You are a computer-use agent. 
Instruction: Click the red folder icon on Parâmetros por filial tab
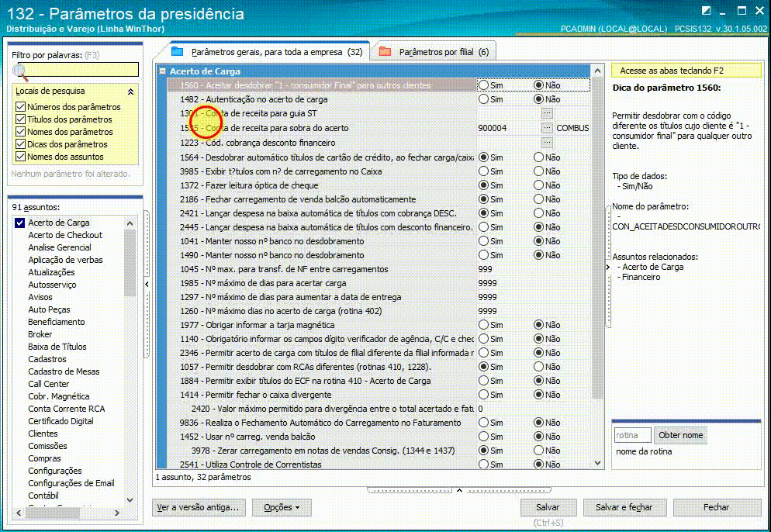[385, 52]
